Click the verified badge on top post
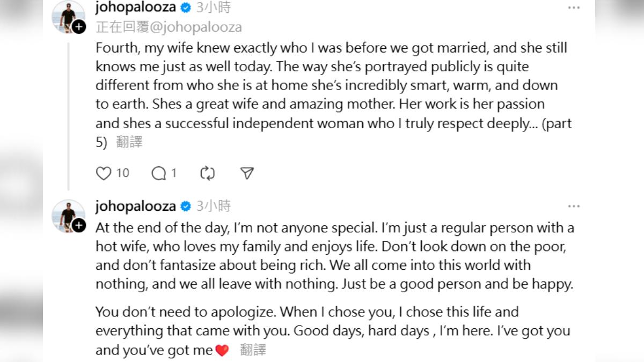The height and width of the screenshot is (362, 644). pos(186,8)
